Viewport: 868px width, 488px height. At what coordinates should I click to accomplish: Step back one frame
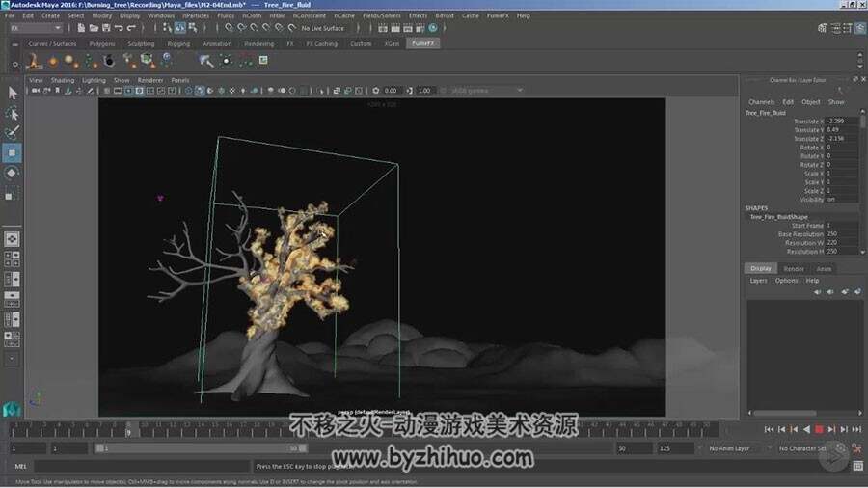[781, 429]
